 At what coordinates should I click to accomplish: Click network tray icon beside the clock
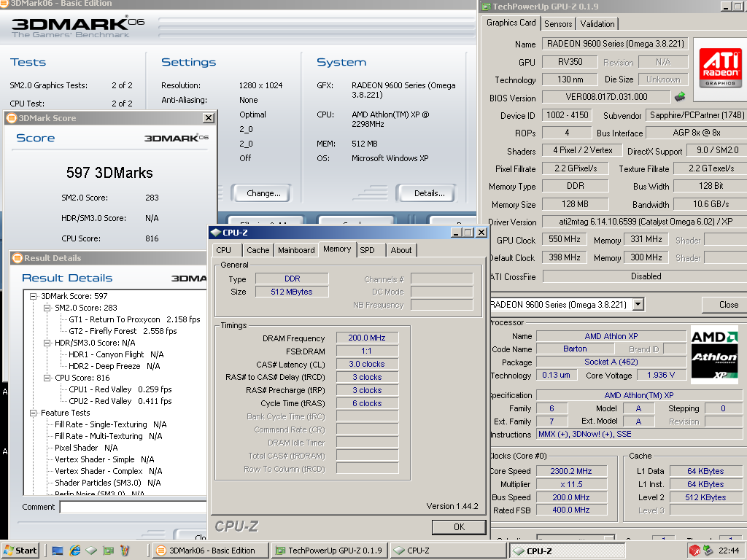pos(708,551)
